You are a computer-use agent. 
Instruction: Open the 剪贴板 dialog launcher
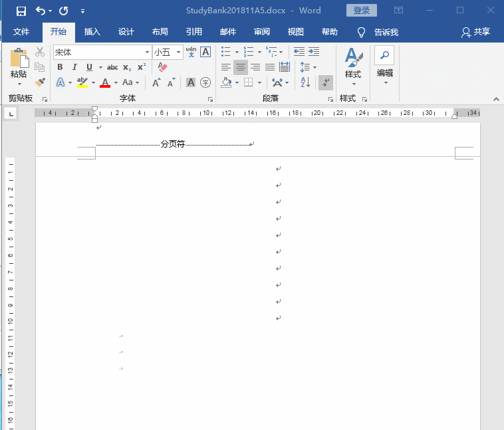(x=45, y=99)
